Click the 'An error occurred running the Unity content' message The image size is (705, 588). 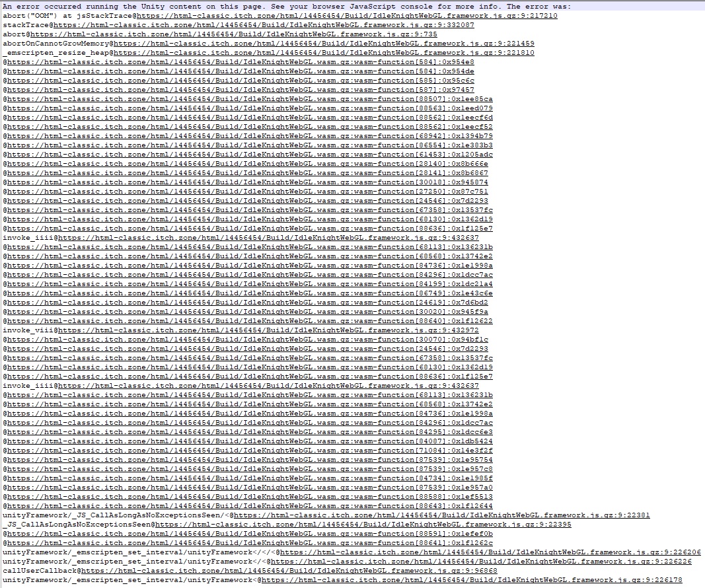click(287, 7)
